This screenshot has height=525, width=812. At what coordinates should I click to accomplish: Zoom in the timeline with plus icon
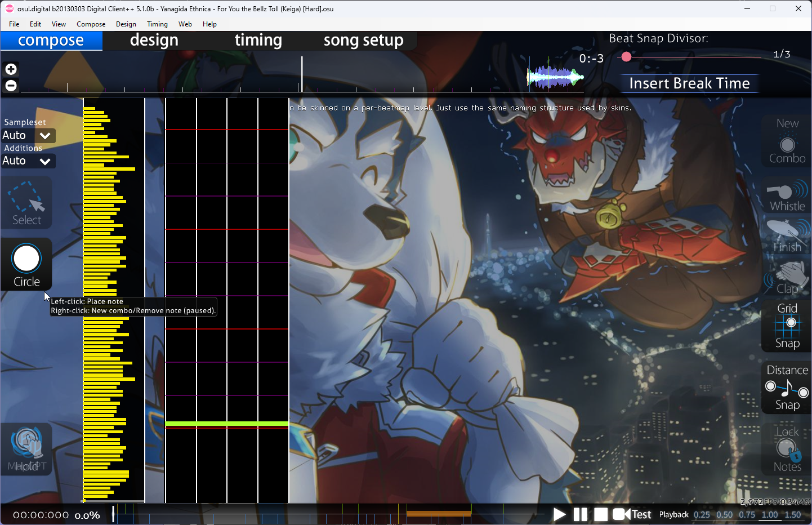[11, 69]
